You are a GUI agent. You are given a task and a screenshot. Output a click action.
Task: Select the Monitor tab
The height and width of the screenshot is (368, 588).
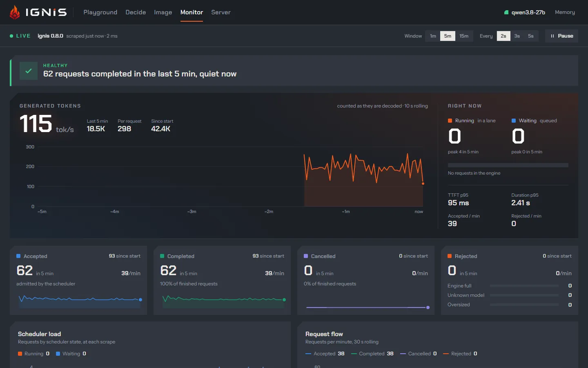192,12
